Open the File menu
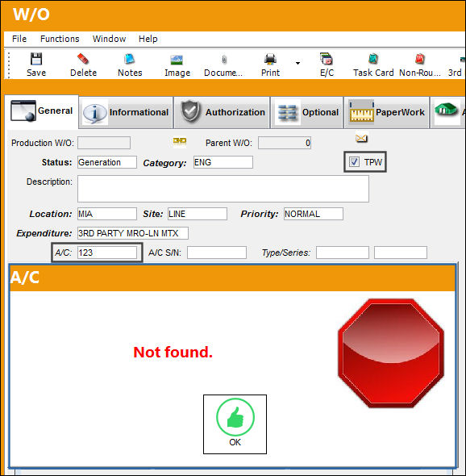 pos(19,39)
